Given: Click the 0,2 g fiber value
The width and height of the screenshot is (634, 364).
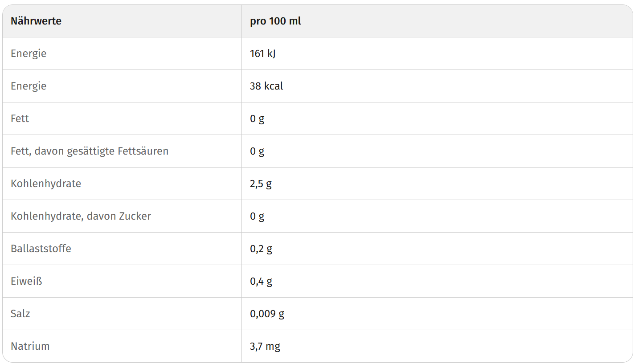Looking at the screenshot, I should [261, 249].
